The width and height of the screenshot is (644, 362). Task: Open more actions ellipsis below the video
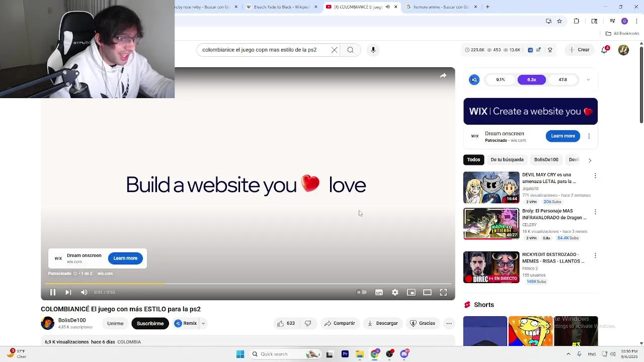(449, 323)
